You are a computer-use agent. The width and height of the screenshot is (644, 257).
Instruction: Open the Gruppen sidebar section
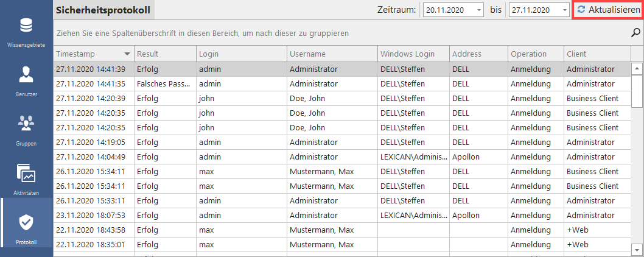pyautogui.click(x=26, y=129)
